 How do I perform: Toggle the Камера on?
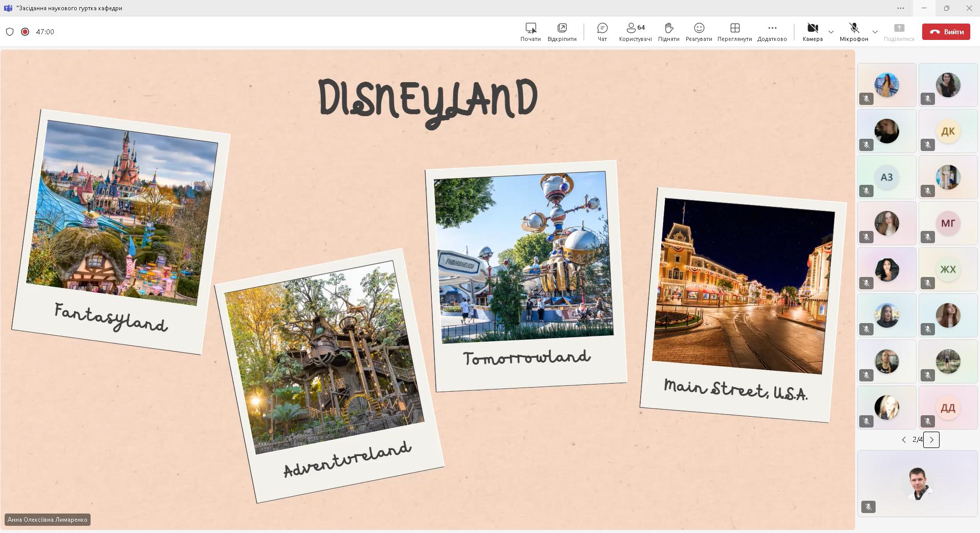tap(813, 32)
